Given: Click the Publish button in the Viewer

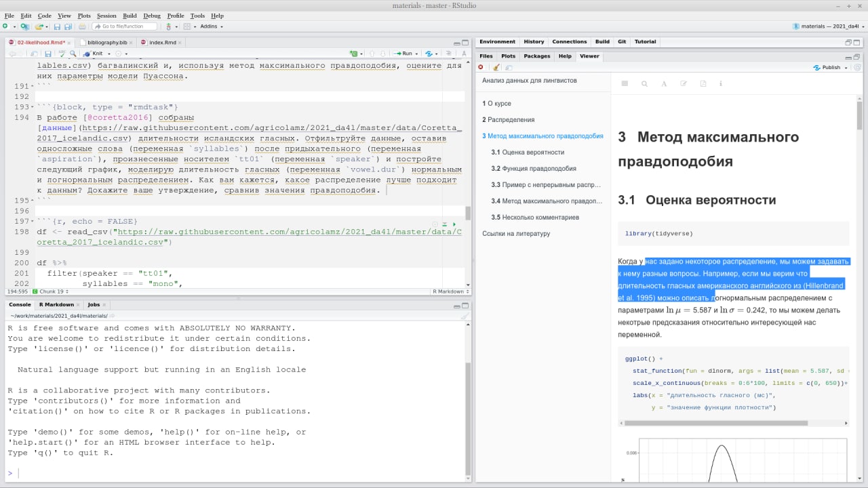Looking at the screenshot, I should (x=826, y=68).
